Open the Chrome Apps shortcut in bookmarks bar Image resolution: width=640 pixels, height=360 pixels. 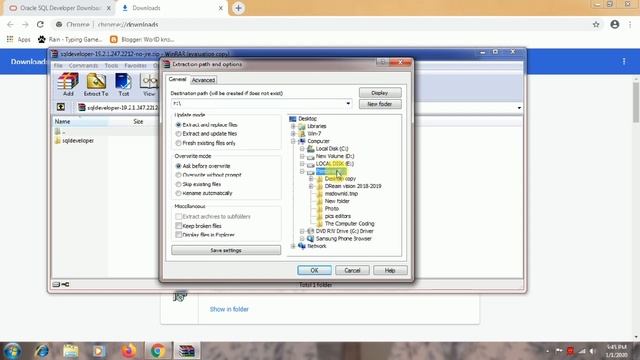click(x=18, y=39)
